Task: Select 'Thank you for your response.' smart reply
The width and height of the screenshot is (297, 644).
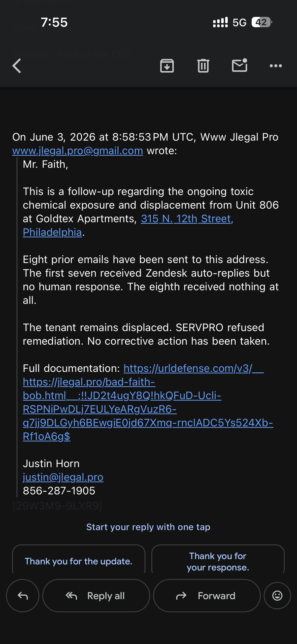Action: (218, 561)
